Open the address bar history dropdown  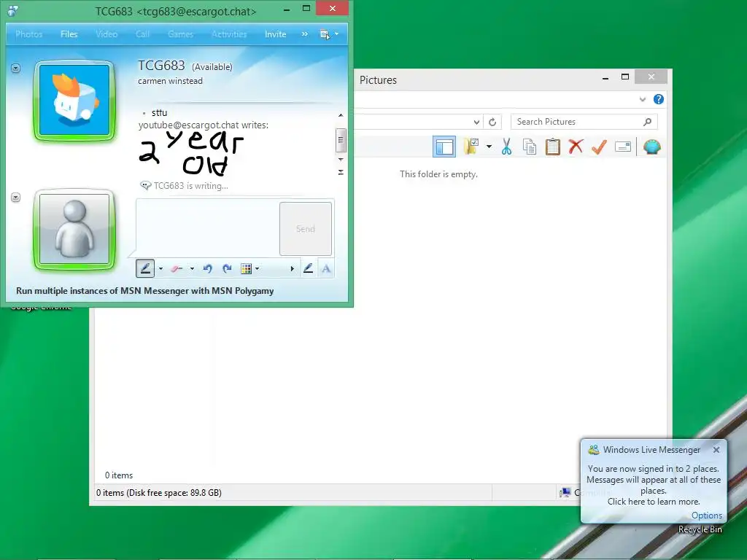pyautogui.click(x=476, y=122)
